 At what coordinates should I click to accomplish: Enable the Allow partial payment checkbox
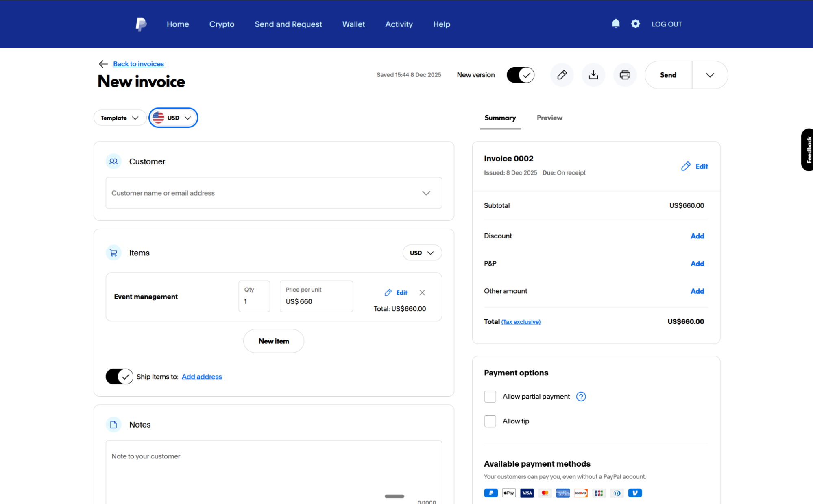coord(490,396)
